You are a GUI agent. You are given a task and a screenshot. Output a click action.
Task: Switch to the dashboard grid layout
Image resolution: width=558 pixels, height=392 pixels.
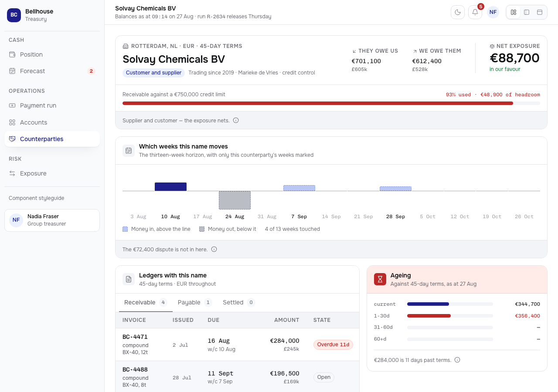pos(514,12)
